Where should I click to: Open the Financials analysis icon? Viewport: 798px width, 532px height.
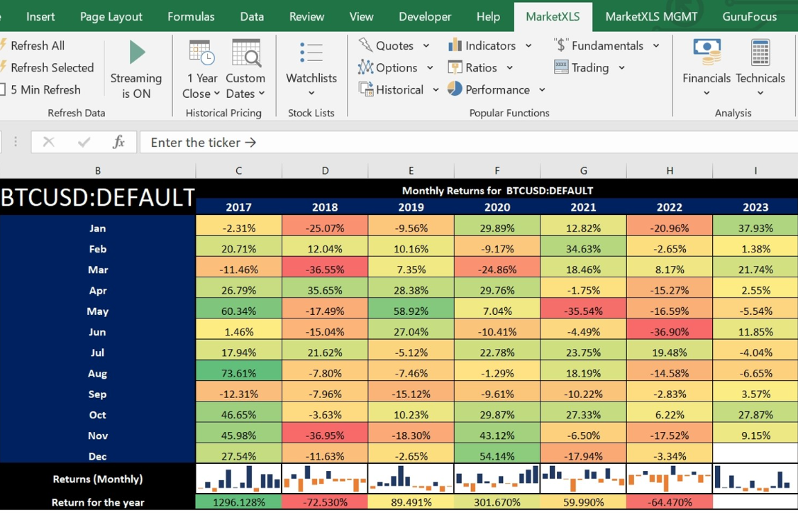[706, 52]
